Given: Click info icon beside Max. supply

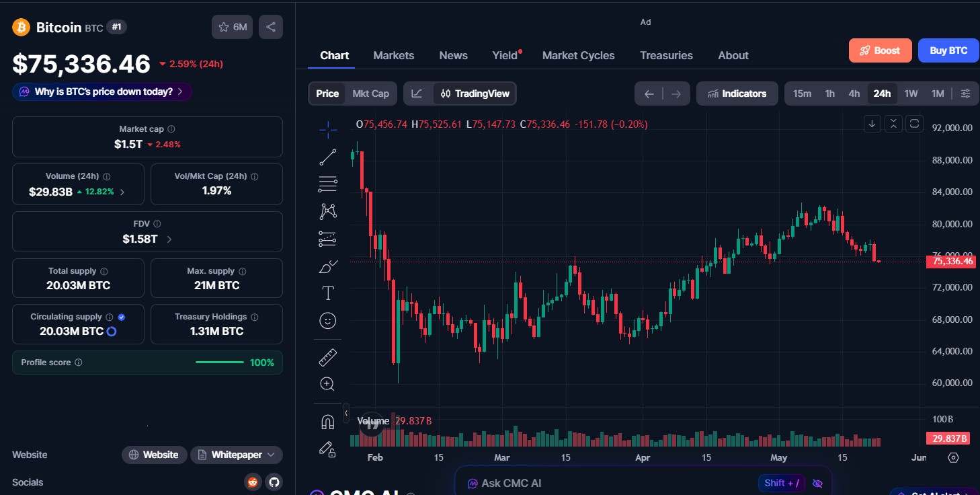Looking at the screenshot, I should point(243,272).
